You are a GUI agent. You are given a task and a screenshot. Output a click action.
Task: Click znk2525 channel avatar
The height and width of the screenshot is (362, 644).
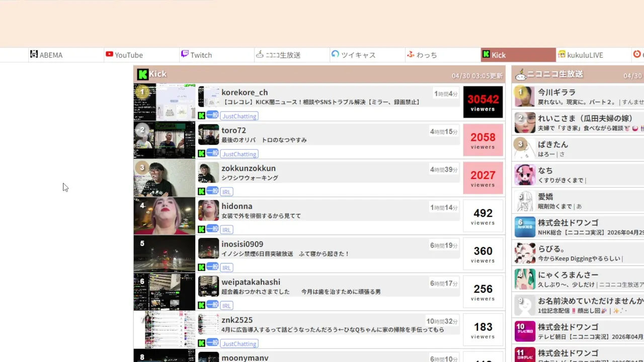(208, 324)
